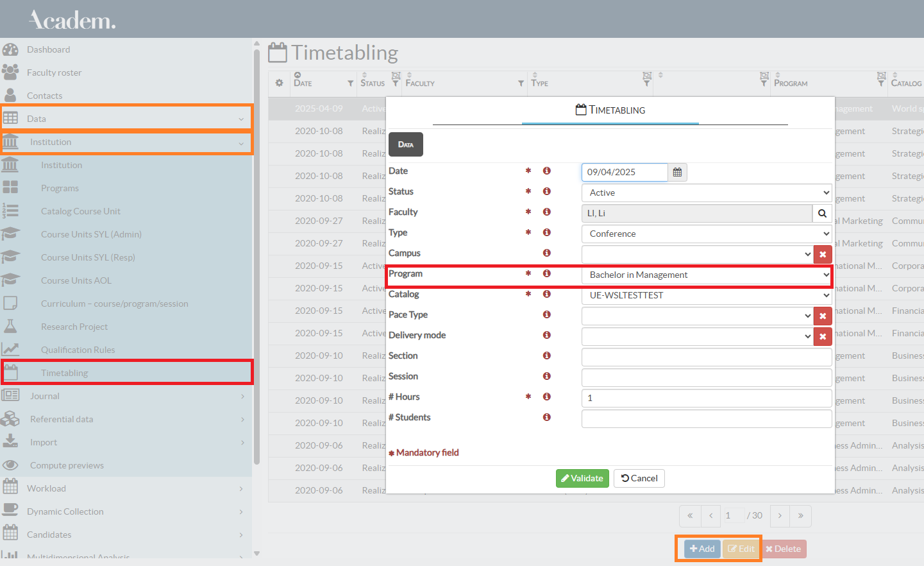Open Dashboard from the sidebar
924x566 pixels.
point(49,49)
